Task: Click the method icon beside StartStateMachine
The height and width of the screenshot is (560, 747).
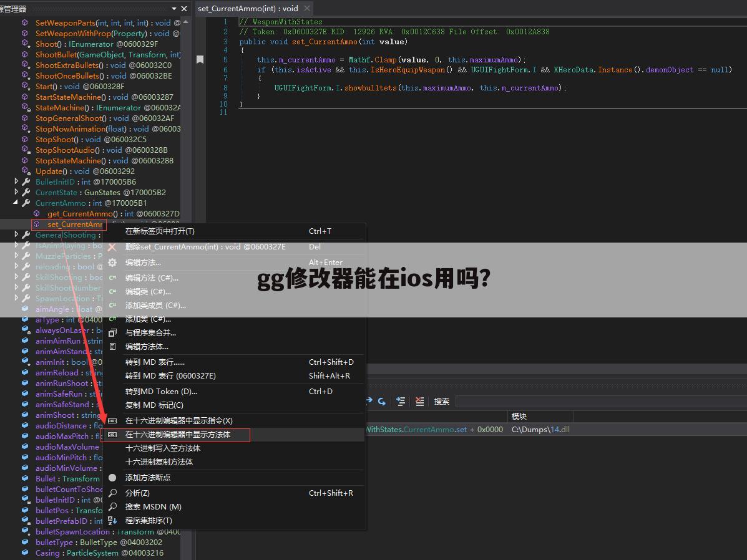Action: [25, 97]
